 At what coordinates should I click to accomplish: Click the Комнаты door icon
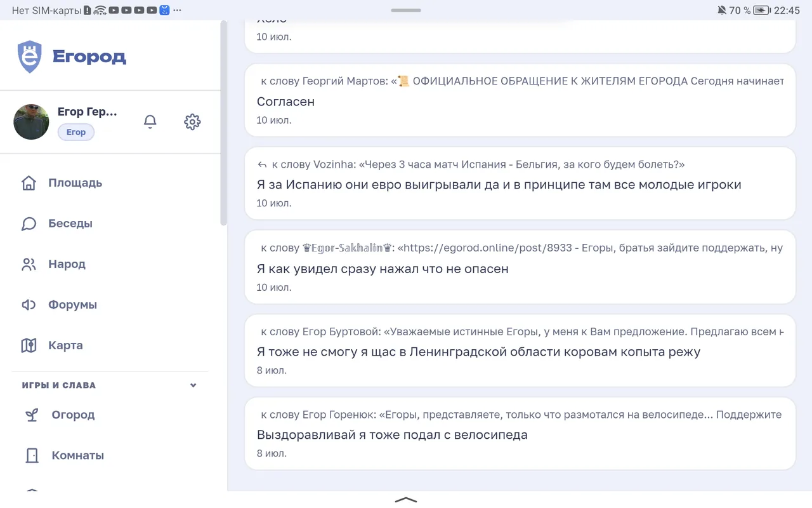point(32,455)
